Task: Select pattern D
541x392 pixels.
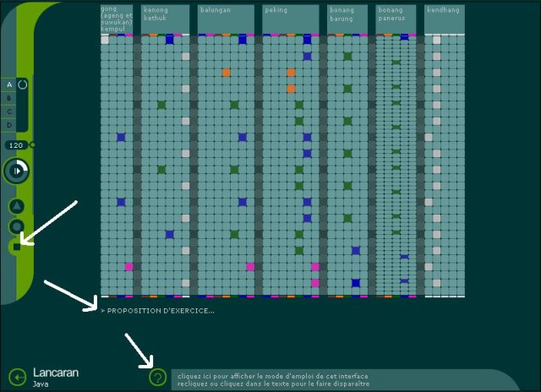Action: 9,125
